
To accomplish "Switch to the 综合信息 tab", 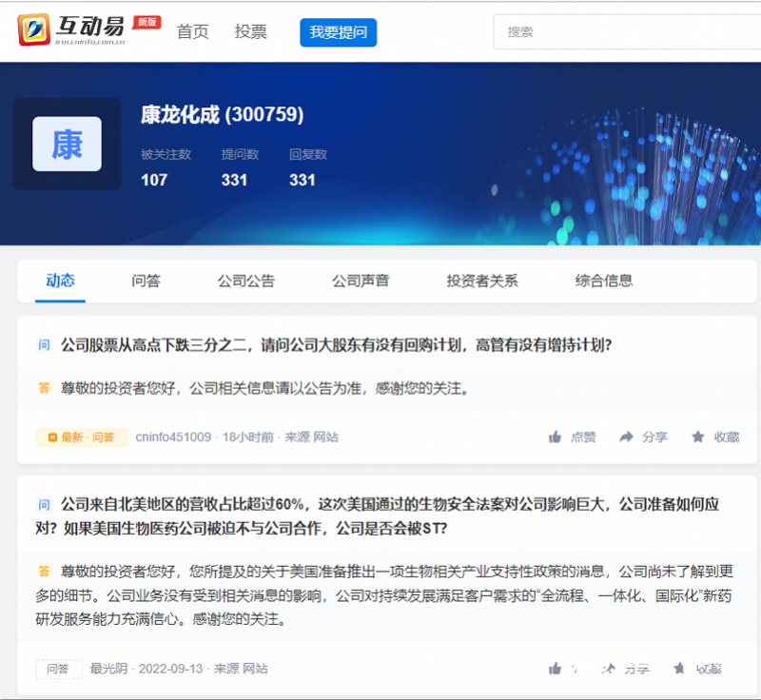I will [604, 281].
